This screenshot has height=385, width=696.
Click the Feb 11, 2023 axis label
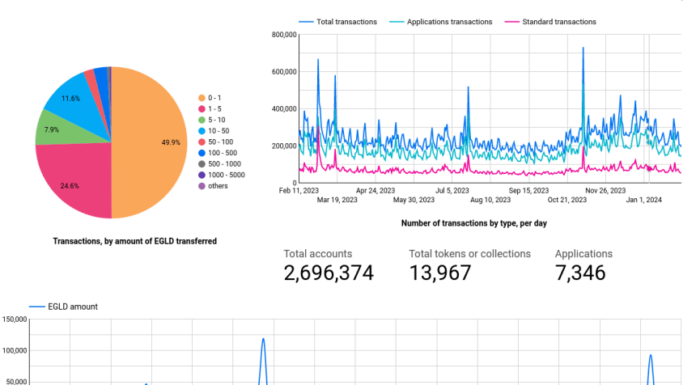299,191
